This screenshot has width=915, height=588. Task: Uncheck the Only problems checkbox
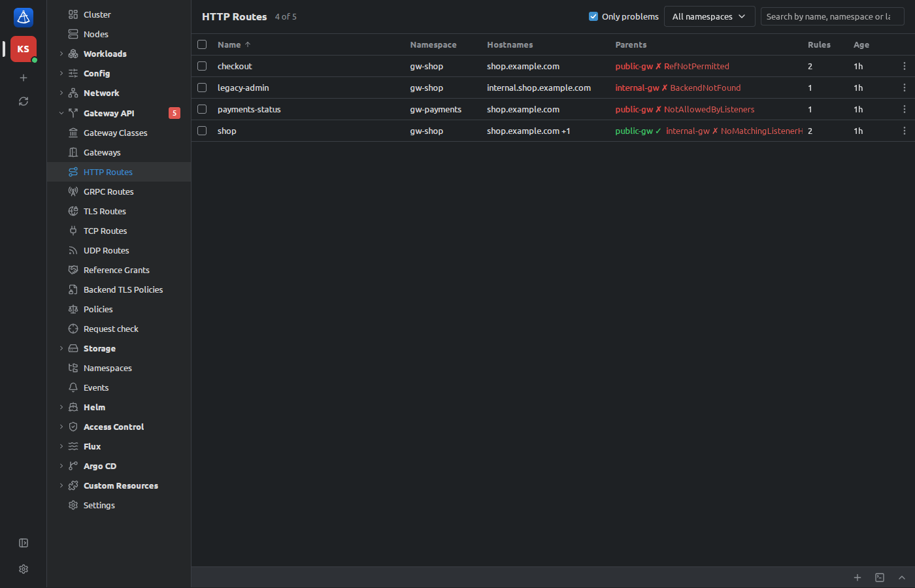(593, 16)
